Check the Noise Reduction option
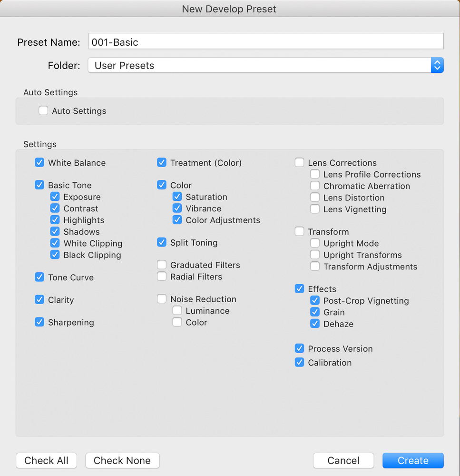The height and width of the screenshot is (476, 460). [162, 299]
